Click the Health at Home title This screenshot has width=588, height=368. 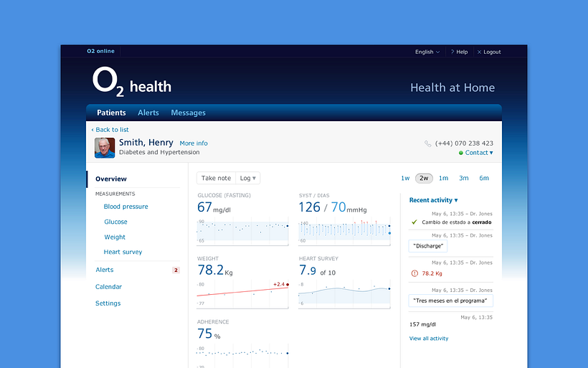pos(452,88)
